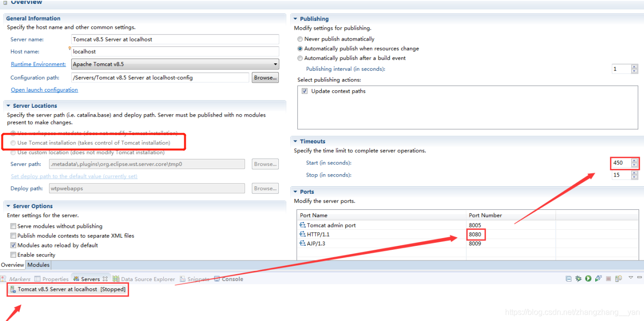Click Set deploy path to default value link

click(x=74, y=177)
